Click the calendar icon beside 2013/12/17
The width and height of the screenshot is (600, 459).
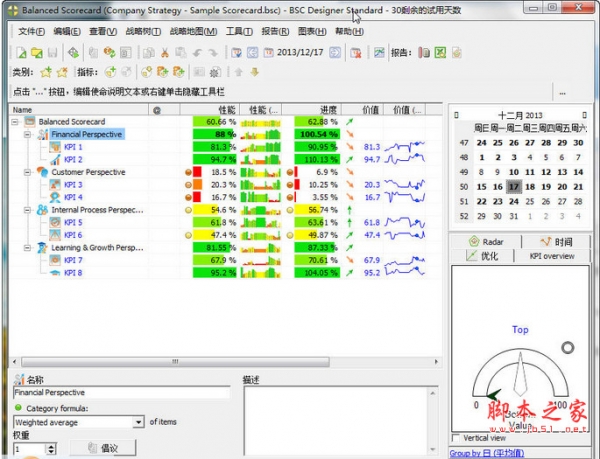point(269,52)
